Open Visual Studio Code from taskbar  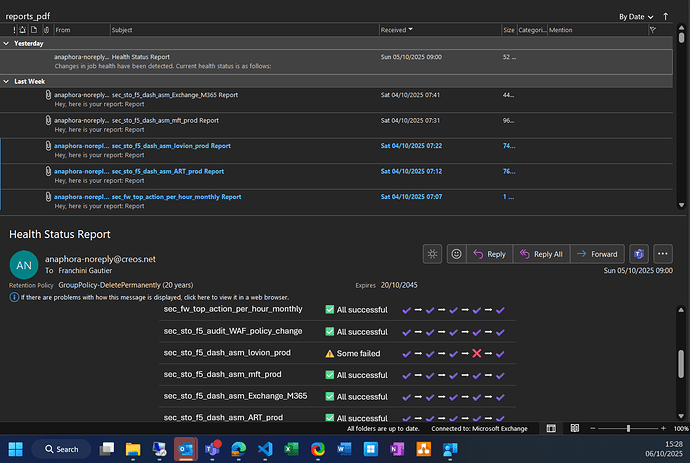coord(264,449)
